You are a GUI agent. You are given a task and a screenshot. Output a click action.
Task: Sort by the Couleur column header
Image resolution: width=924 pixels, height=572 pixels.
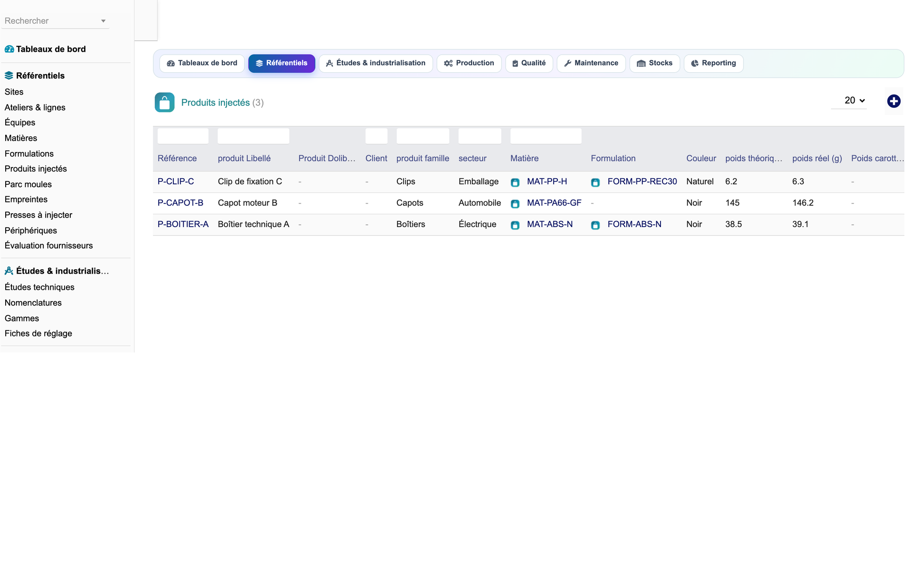pyautogui.click(x=701, y=158)
